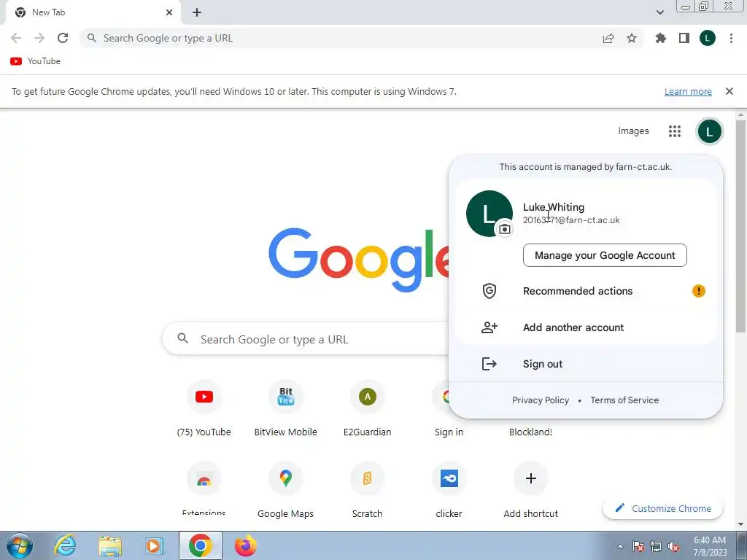The height and width of the screenshot is (560, 747).
Task: Close the New Tab tab
Action: tap(169, 12)
